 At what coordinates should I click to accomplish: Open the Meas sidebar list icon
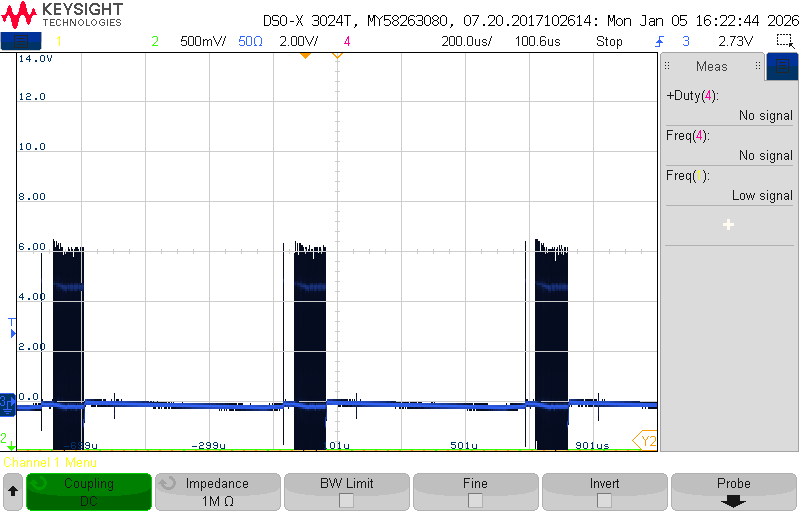tap(782, 66)
